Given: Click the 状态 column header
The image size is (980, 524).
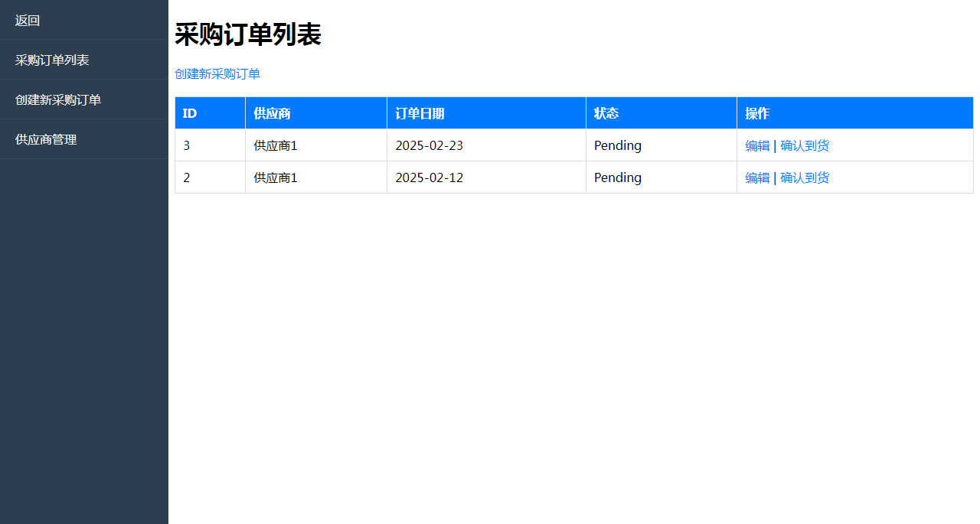Looking at the screenshot, I should tap(606, 113).
